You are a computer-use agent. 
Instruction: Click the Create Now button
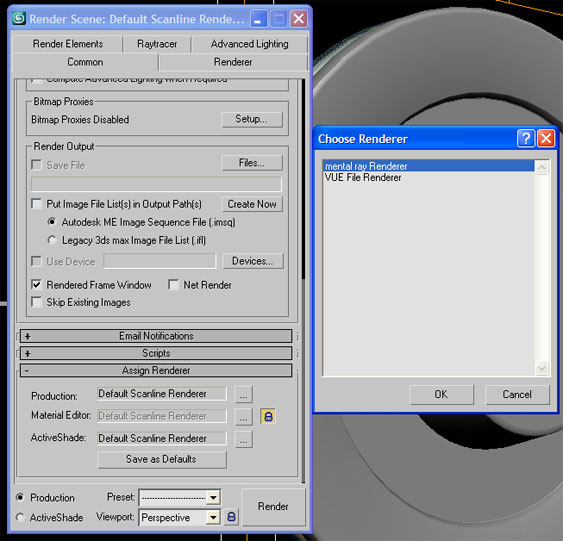click(x=252, y=204)
